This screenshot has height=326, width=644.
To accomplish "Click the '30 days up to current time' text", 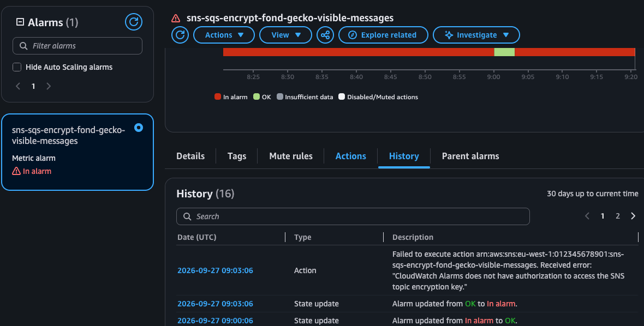I will tap(593, 194).
